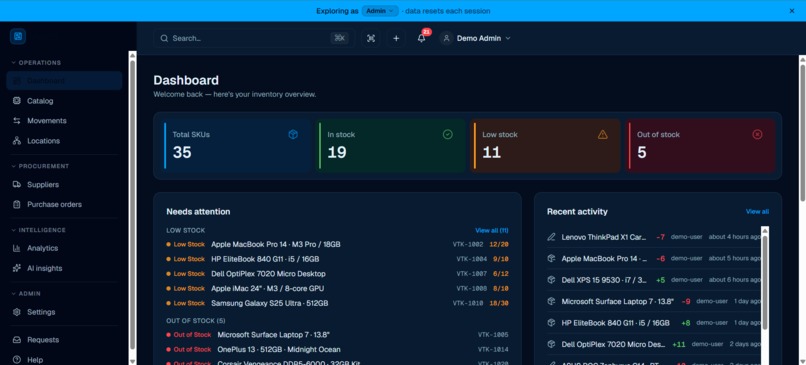
Task: Click the Analytics chart icon
Action: pyautogui.click(x=17, y=248)
